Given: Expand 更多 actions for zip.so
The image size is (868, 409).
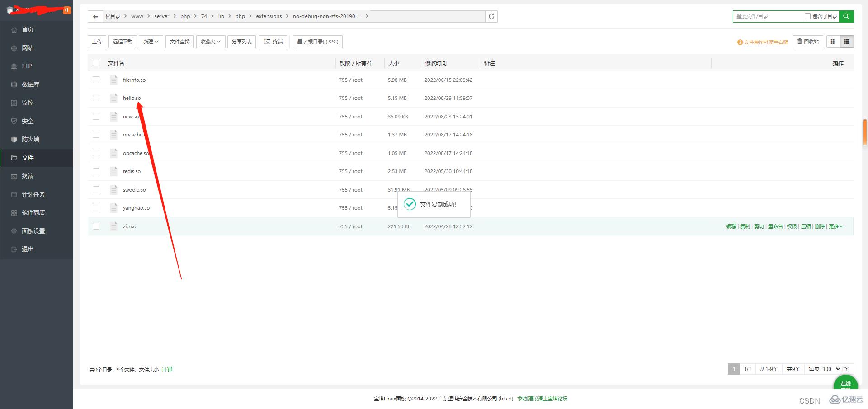Looking at the screenshot, I should coord(836,226).
